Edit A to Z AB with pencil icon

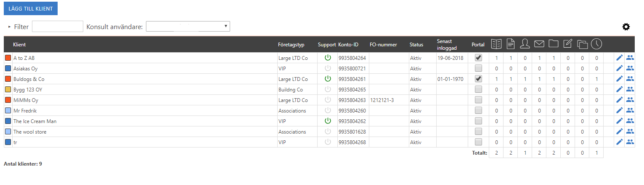point(619,58)
